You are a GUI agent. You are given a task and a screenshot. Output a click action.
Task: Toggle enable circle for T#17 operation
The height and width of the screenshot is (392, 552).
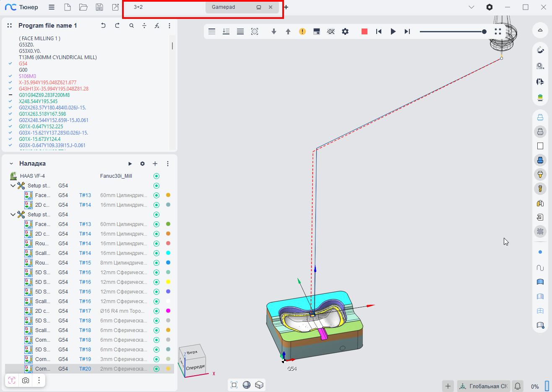(x=156, y=311)
